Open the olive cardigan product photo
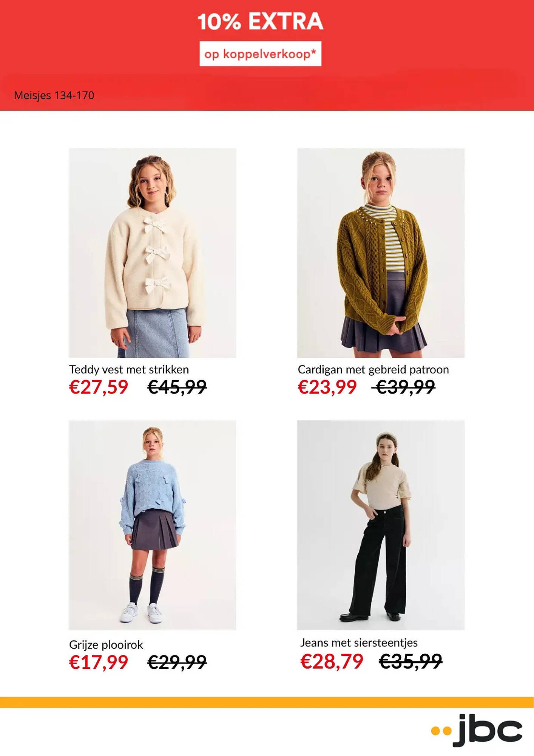 pos(381,253)
